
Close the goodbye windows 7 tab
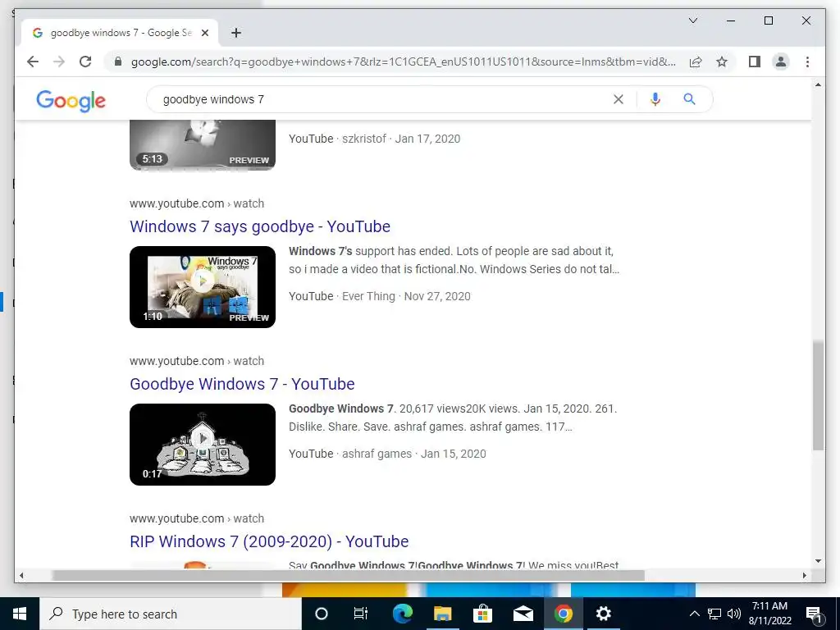(204, 33)
